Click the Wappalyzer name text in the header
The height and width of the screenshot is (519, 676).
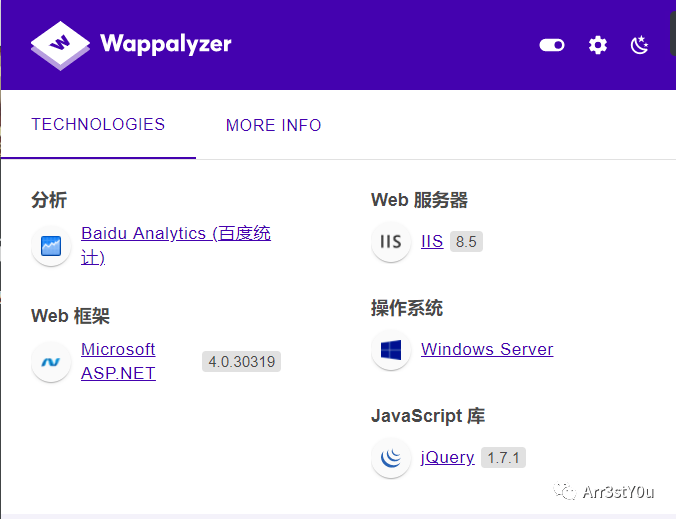(166, 44)
